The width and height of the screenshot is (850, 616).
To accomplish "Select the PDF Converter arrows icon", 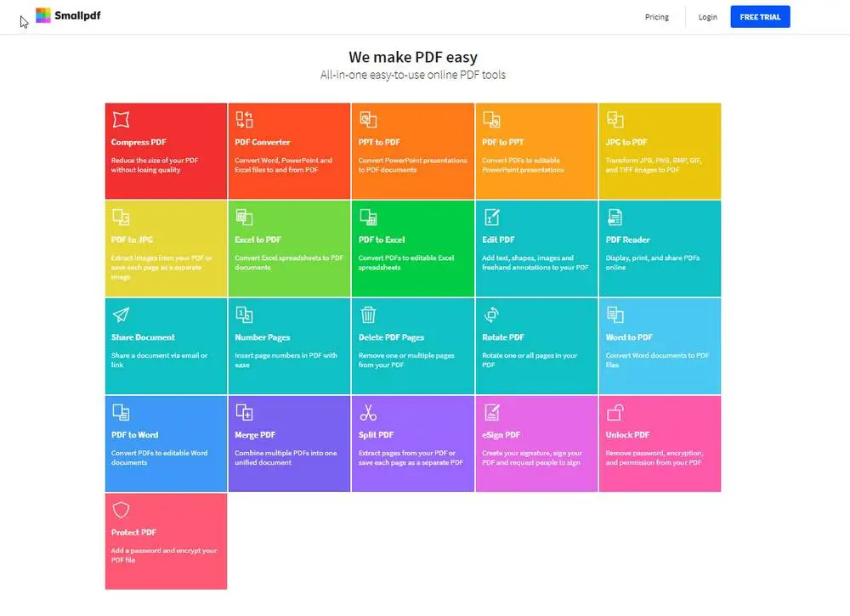I will [x=244, y=119].
